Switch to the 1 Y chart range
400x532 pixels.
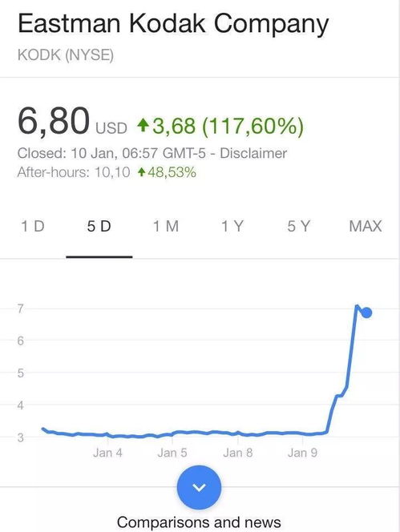tap(232, 226)
